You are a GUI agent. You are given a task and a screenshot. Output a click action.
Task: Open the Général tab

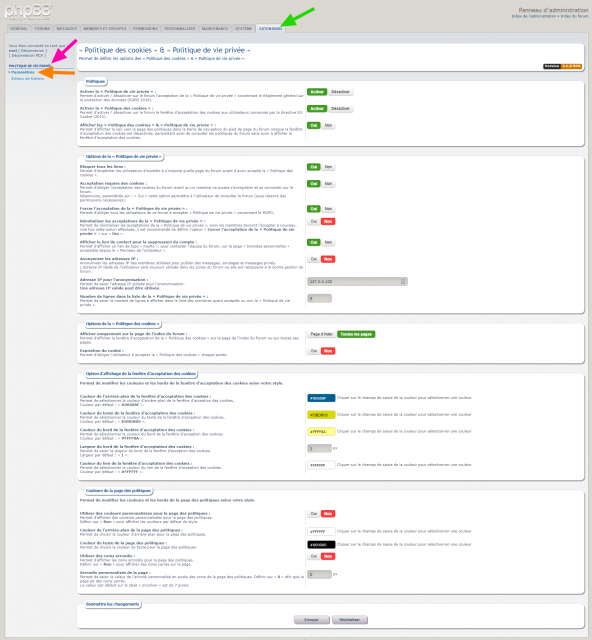(x=19, y=29)
